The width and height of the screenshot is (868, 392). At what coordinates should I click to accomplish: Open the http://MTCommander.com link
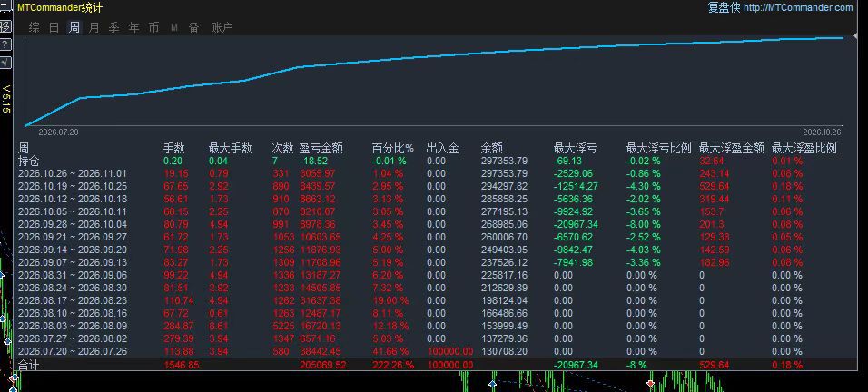[798, 8]
